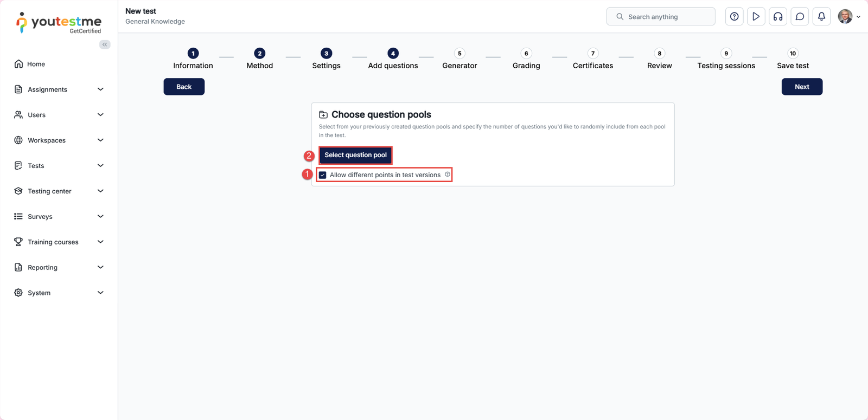Viewport: 868px width, 420px height.
Task: Collapse the sidebar with double-chevron icon
Action: (x=105, y=44)
